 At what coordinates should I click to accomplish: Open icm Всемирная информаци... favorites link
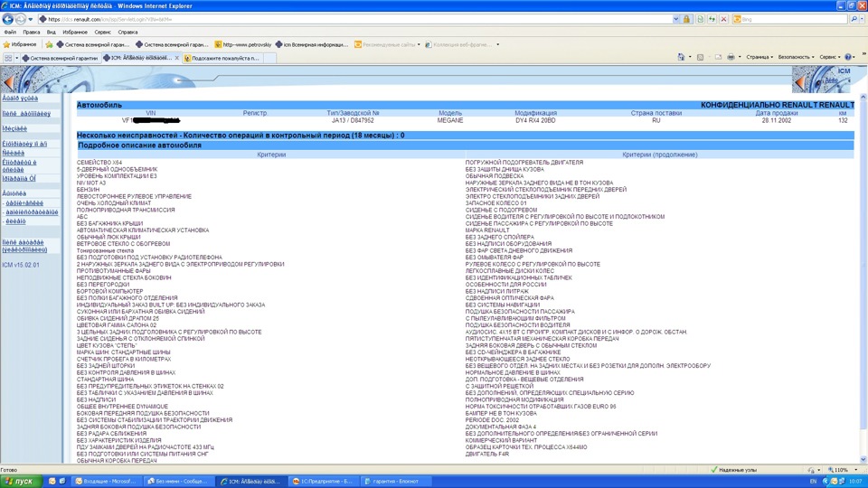312,44
